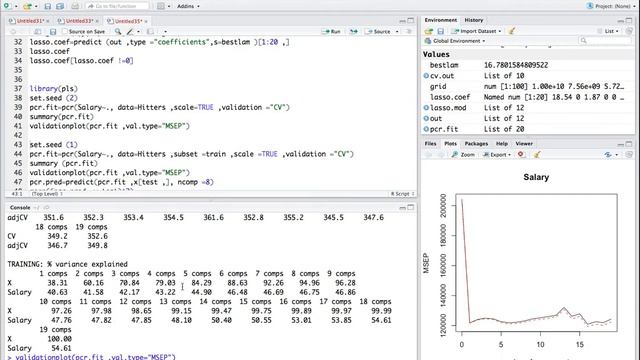Toggle the Source on Save checkbox
Image resolution: width=640 pixels, height=360 pixels.
click(64, 31)
